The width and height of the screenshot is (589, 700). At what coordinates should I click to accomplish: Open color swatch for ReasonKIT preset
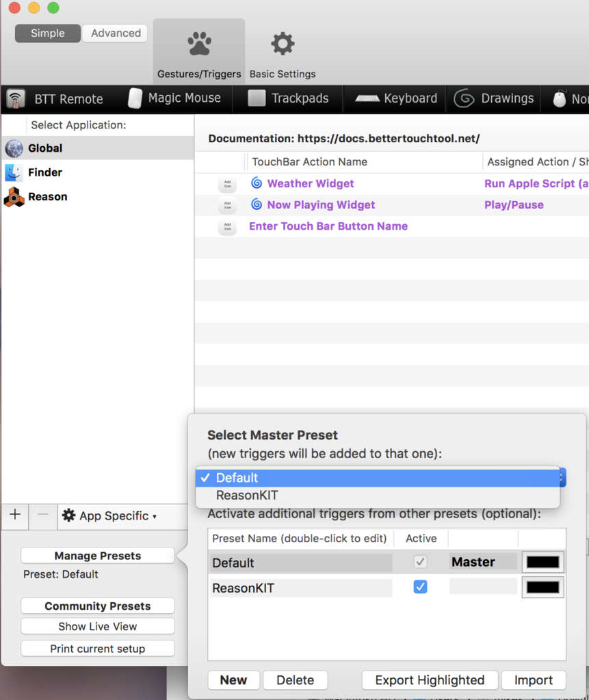point(542,587)
